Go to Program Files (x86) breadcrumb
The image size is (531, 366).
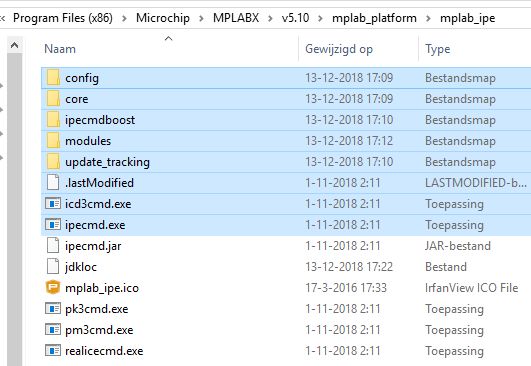63,18
